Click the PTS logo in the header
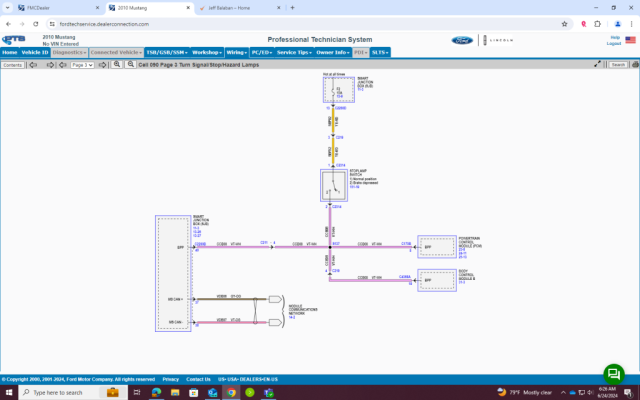 13,40
